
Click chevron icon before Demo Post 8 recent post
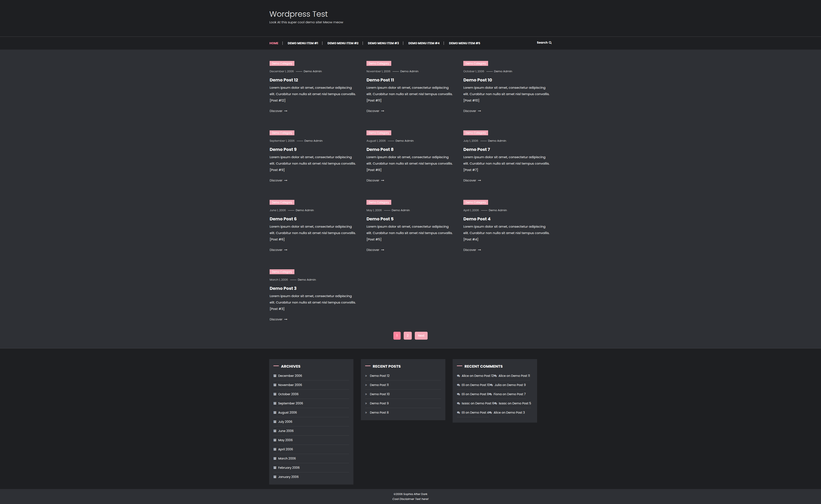tap(366, 413)
